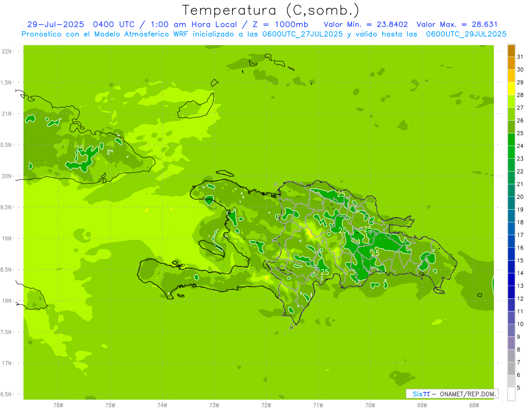This screenshot has width=532, height=411.
Task: Click the '76W' longitude label
Action: tap(58, 405)
